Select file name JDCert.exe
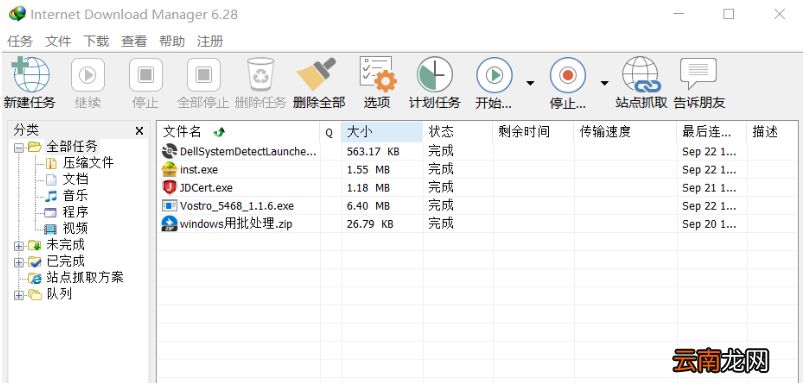The width and height of the screenshot is (806, 389). (x=206, y=188)
